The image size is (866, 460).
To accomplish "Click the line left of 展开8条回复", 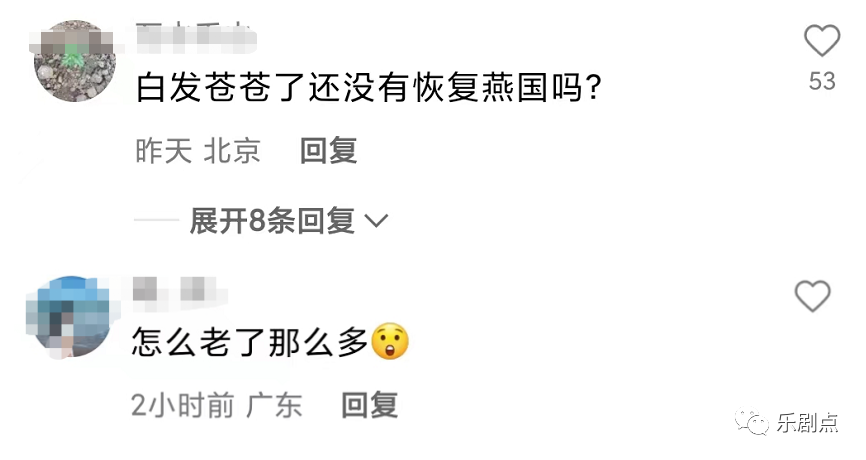I will pyautogui.click(x=156, y=220).
